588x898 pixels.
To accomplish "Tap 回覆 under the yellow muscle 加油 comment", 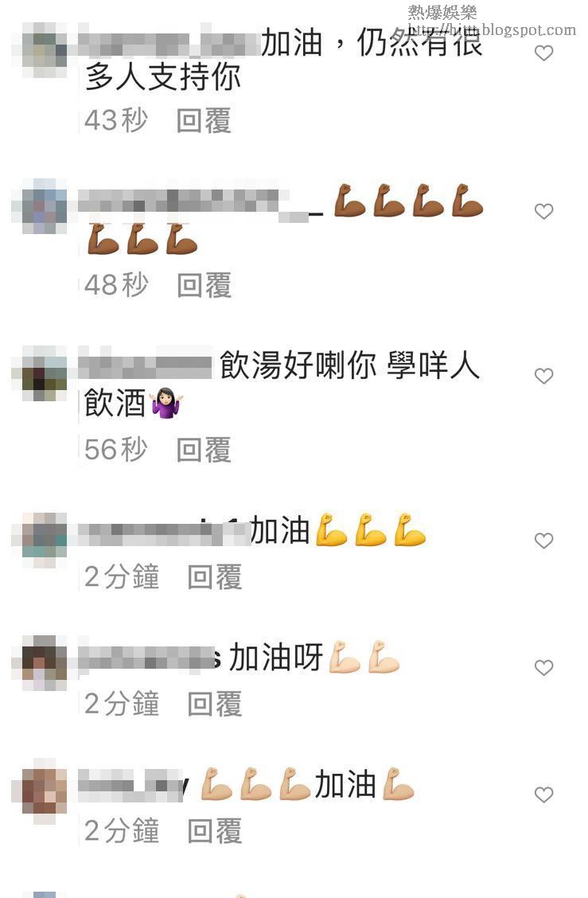I will (x=215, y=576).
